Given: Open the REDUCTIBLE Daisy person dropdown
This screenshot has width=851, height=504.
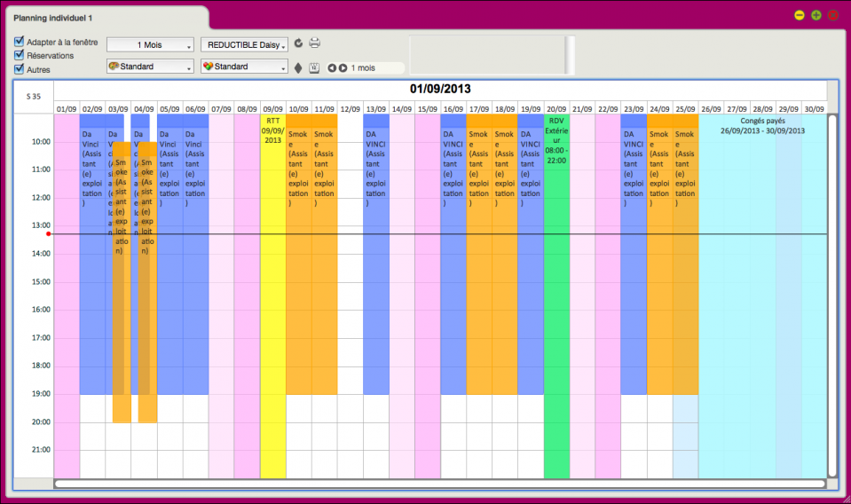Looking at the screenshot, I should click(x=244, y=45).
